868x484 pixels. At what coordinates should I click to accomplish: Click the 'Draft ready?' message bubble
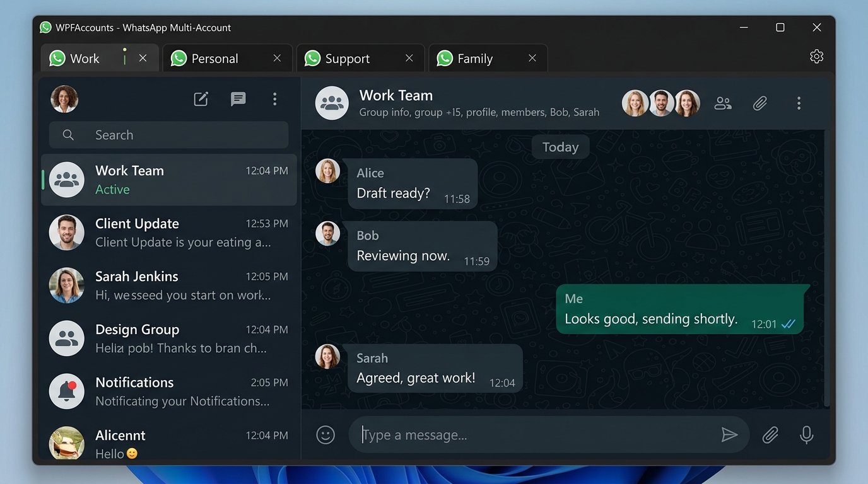coord(413,184)
